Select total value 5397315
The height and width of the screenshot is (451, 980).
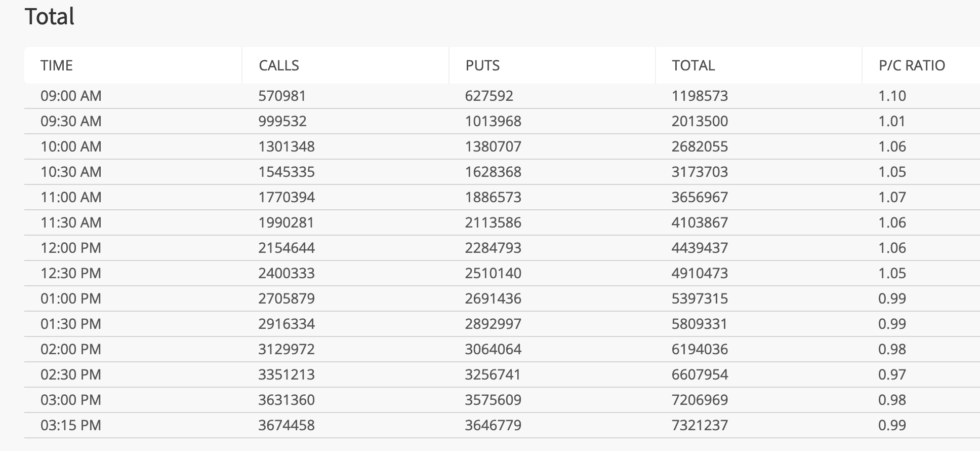pos(700,298)
